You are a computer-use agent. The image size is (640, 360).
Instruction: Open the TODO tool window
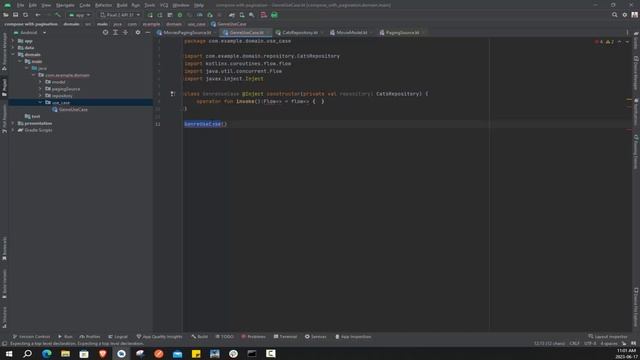point(224,337)
